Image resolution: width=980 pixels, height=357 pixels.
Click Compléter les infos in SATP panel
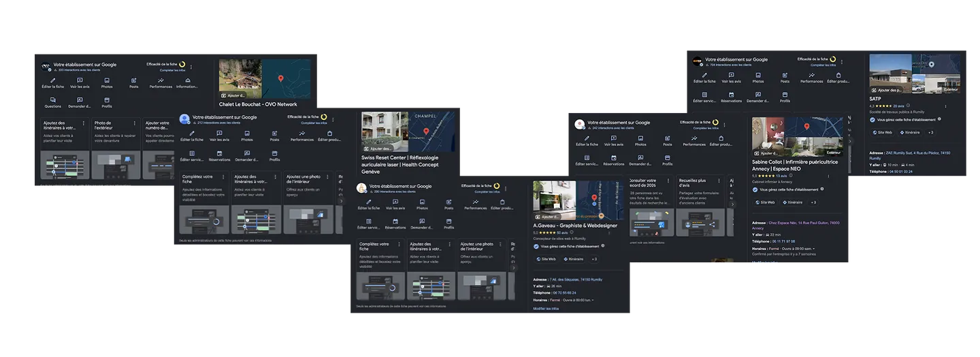click(x=823, y=65)
